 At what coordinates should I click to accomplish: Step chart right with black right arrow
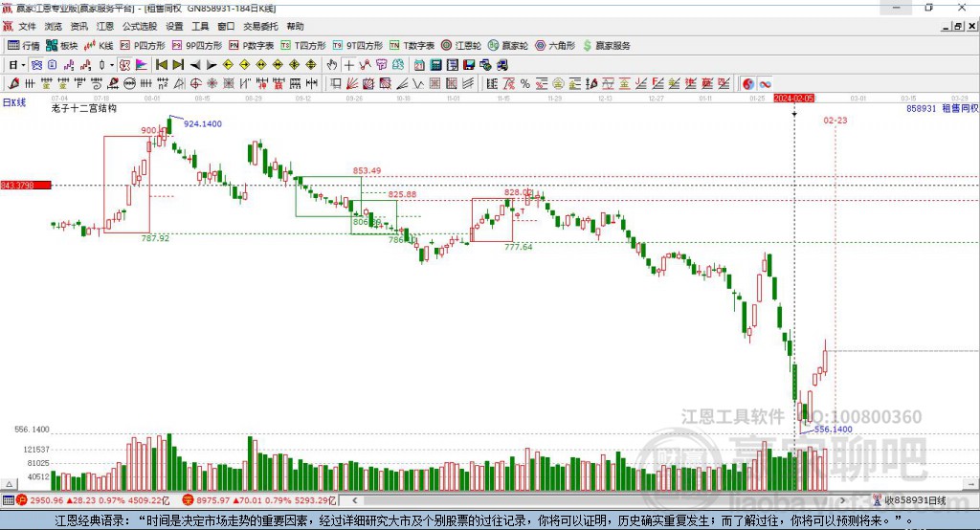click(x=212, y=65)
